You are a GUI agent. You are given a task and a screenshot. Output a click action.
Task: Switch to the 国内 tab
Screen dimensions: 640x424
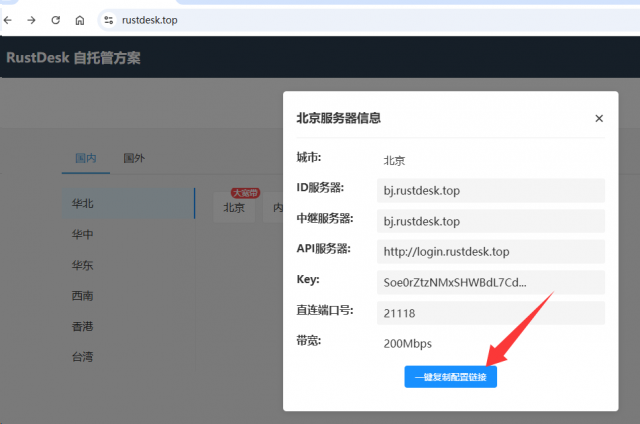(x=86, y=158)
